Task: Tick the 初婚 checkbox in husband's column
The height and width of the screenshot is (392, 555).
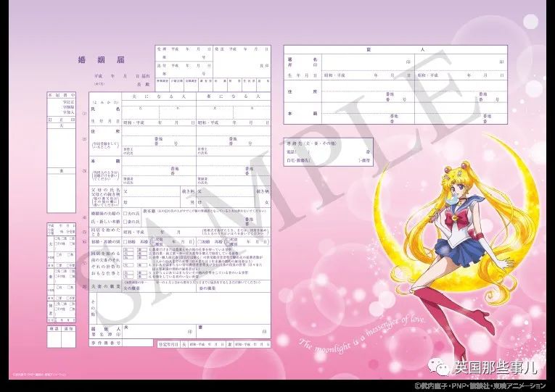Action: click(125, 242)
